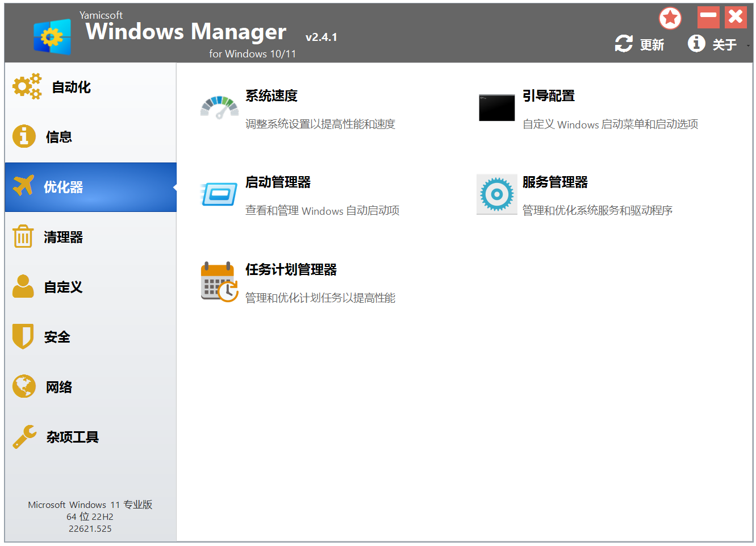Click the red star favorite icon

point(670,18)
